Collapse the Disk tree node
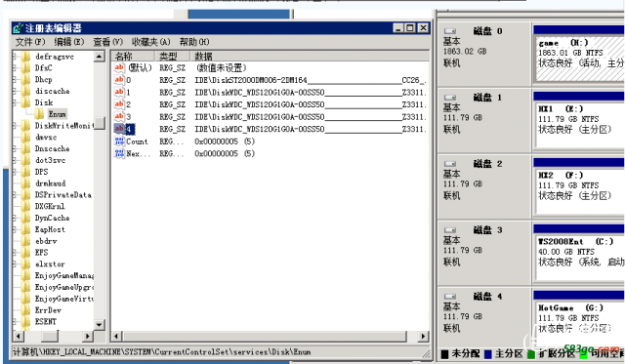Screen dimensions: 625x364 click(15, 102)
